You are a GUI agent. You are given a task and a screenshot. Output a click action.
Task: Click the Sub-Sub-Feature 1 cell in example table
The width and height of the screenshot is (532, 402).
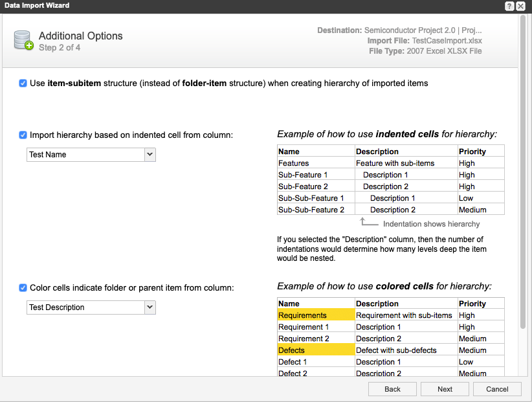pyautogui.click(x=311, y=198)
